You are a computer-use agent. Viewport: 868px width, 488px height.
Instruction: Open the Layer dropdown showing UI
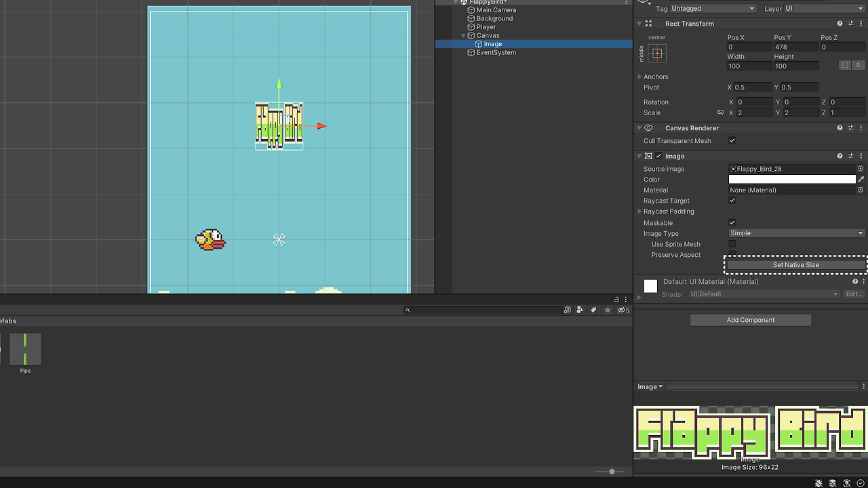[824, 8]
